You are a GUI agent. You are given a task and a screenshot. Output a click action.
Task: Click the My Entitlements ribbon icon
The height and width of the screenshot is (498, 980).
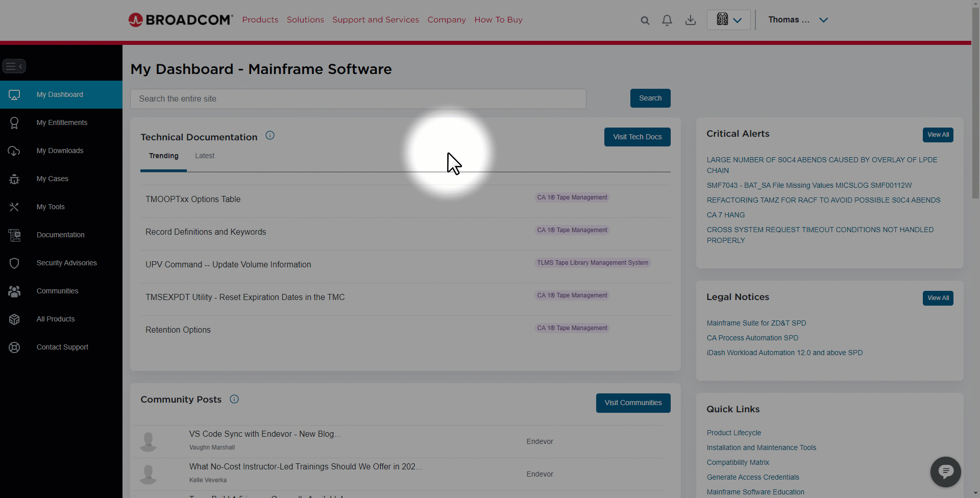[14, 123]
